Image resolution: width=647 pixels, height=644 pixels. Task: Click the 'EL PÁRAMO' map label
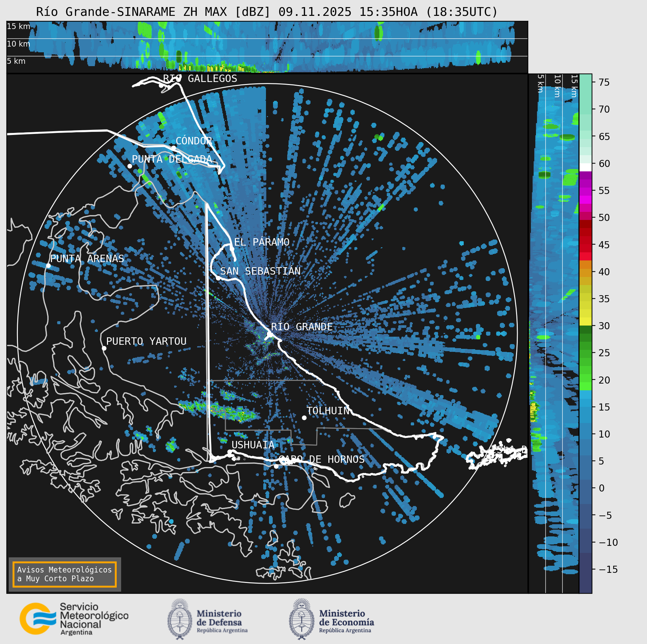click(x=262, y=242)
